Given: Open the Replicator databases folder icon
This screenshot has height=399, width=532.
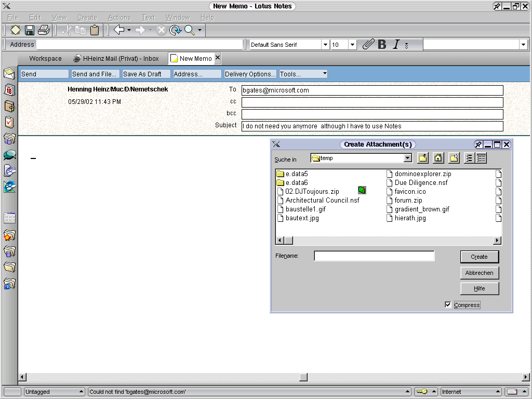Looking at the screenshot, I should point(9,138).
